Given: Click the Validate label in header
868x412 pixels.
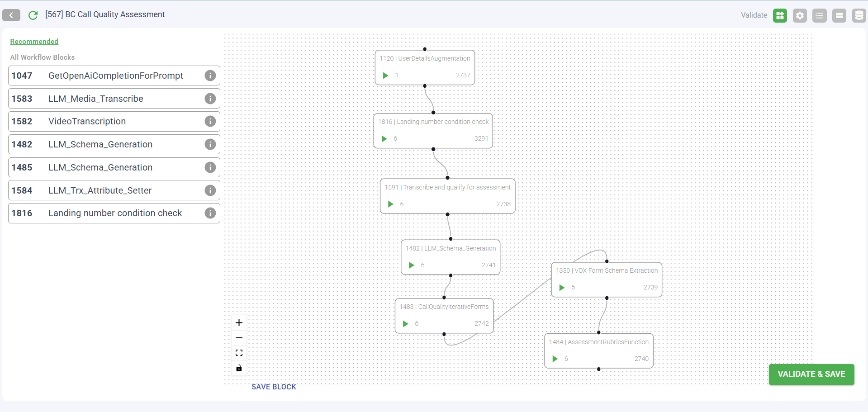Looking at the screenshot, I should (754, 15).
